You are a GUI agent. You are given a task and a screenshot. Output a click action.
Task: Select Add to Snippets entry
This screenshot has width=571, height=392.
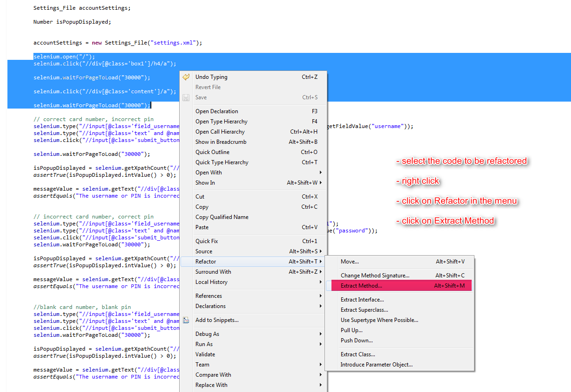(253, 320)
